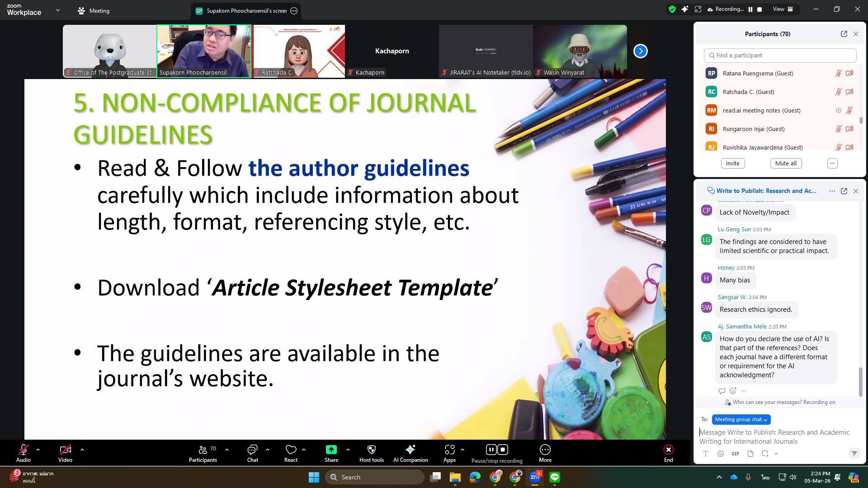Expand audio options arrow beside Audio
This screenshot has width=868, height=488.
point(38,450)
